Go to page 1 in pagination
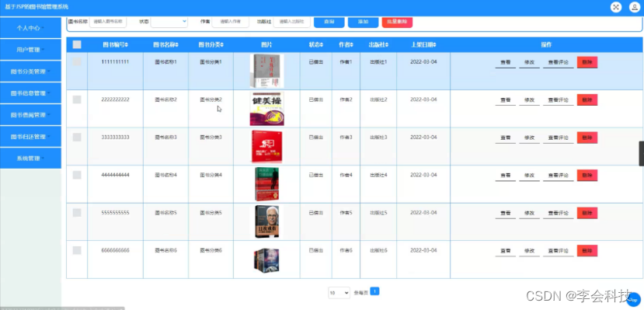644x310 pixels. point(374,291)
